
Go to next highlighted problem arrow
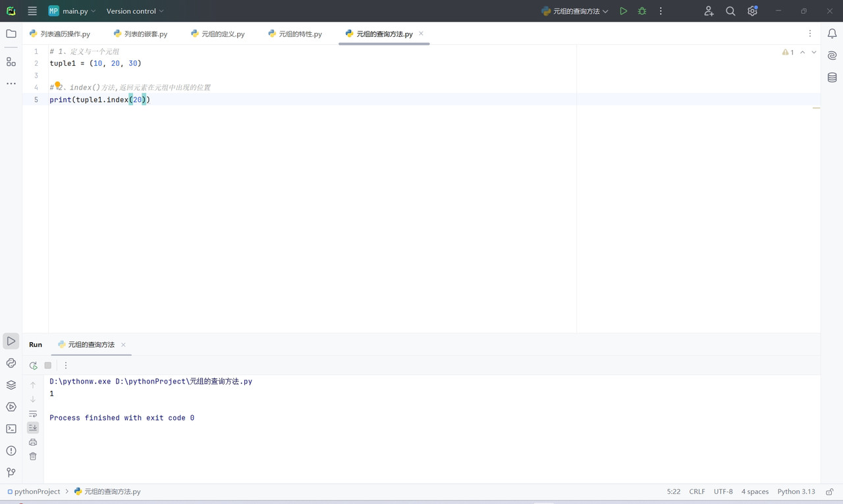[814, 52]
